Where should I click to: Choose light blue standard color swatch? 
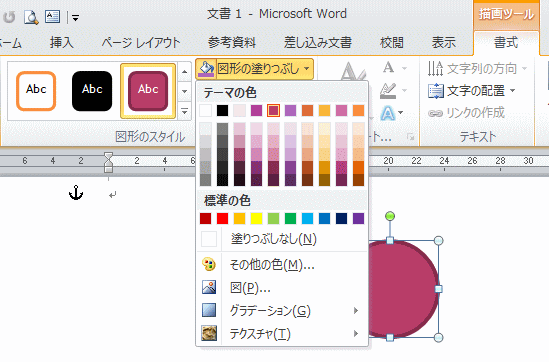(x=307, y=218)
